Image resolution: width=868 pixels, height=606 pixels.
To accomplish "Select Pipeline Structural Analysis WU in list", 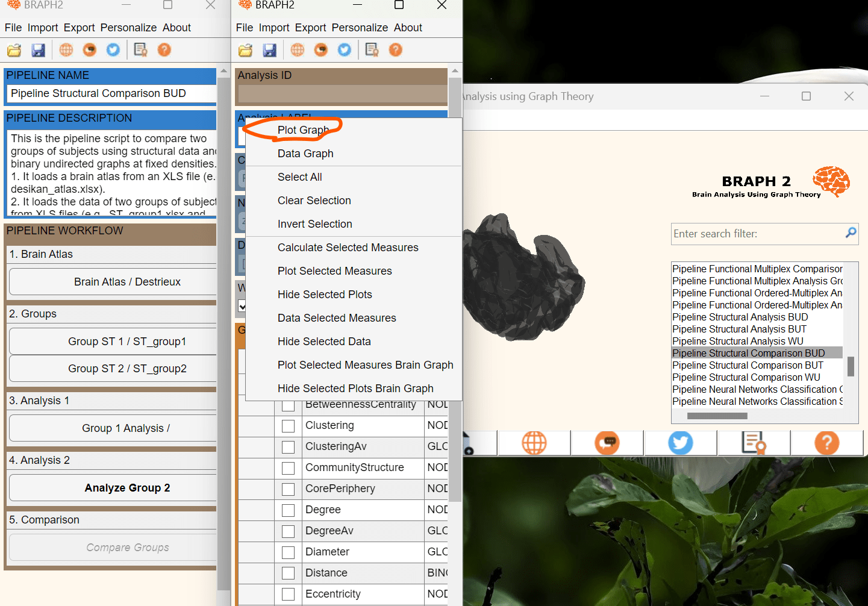I will (x=757, y=341).
